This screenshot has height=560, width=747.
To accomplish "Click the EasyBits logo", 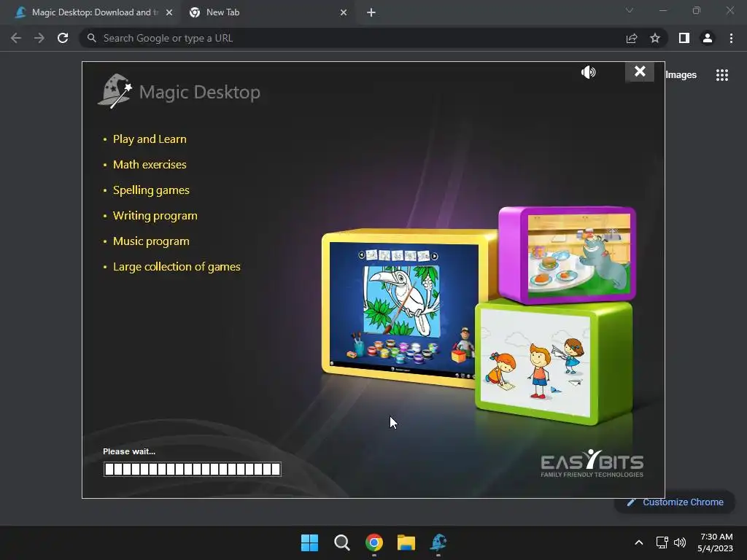I will pos(592,463).
